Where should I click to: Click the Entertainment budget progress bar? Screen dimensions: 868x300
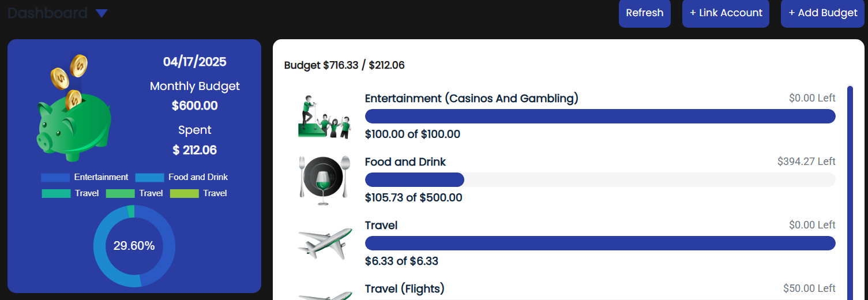600,116
